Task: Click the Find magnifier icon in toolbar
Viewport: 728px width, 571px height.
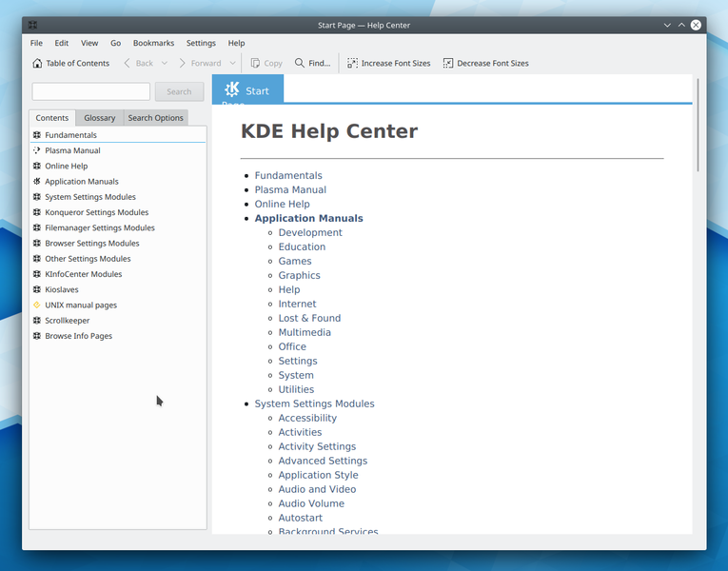Action: pyautogui.click(x=300, y=64)
